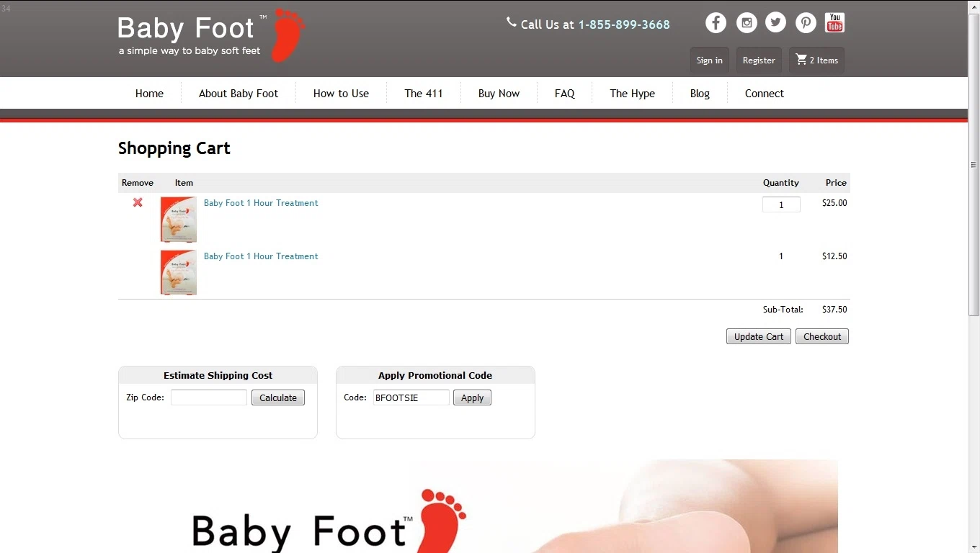Image resolution: width=980 pixels, height=553 pixels.
Task: Remove first item with red X icon
Action: pos(138,202)
